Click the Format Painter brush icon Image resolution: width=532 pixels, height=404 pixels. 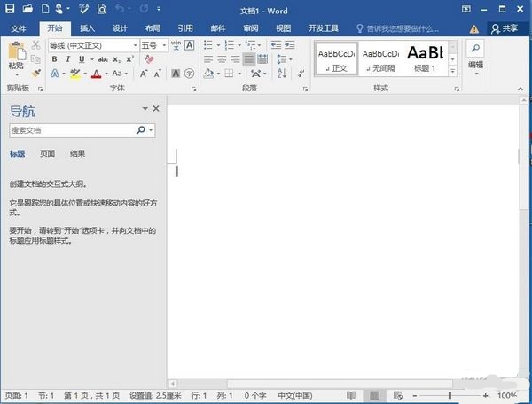pos(36,74)
